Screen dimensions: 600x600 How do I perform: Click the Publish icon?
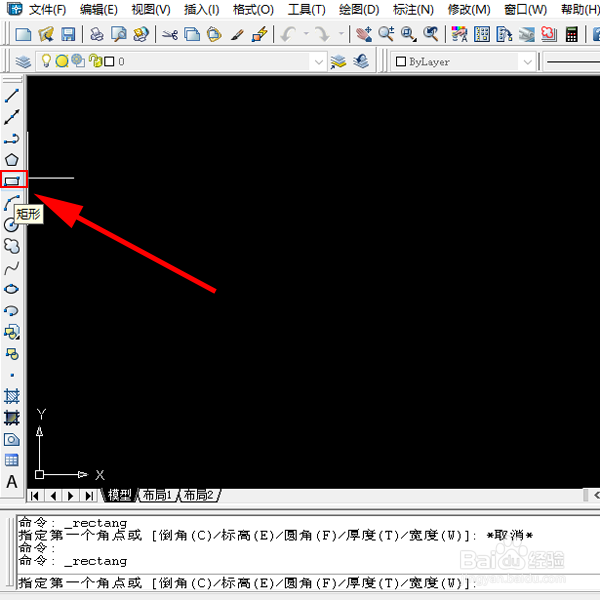[141, 34]
